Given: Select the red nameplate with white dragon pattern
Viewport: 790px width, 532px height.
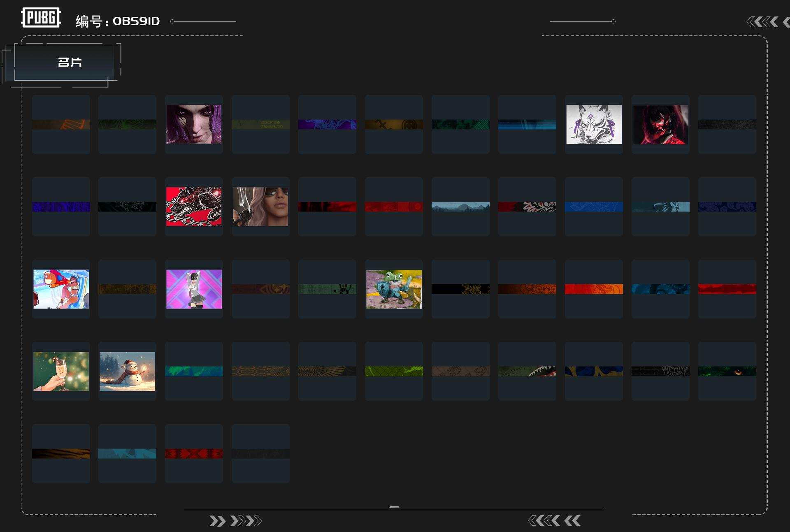Looking at the screenshot, I should (x=527, y=207).
